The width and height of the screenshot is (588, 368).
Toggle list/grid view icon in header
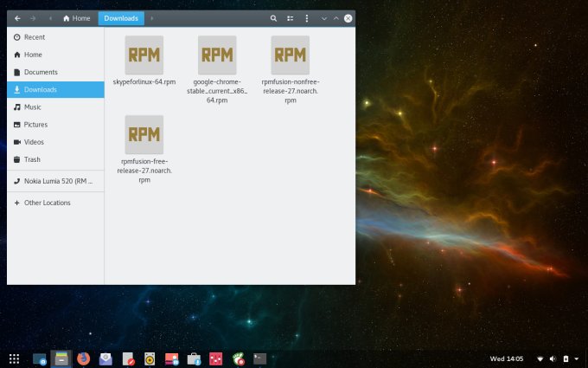click(290, 18)
